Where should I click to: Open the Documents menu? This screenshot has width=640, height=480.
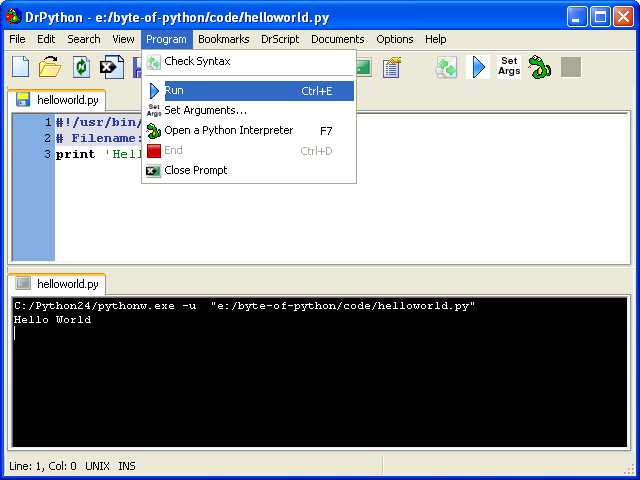(x=338, y=39)
